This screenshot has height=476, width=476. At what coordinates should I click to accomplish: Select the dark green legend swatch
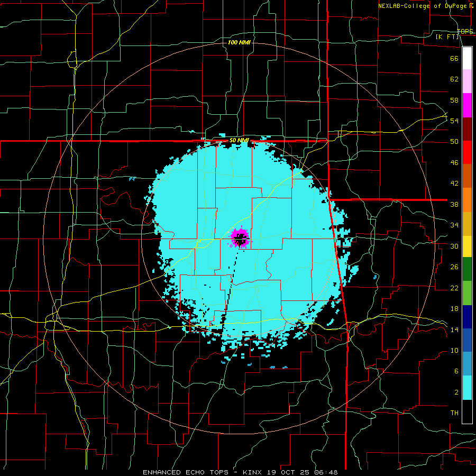[467, 269]
